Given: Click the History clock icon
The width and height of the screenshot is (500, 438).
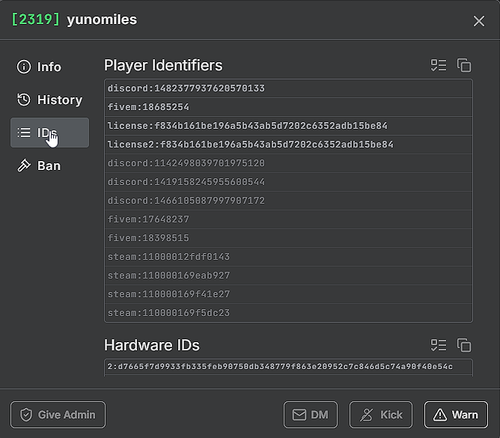Looking at the screenshot, I should coord(24,100).
